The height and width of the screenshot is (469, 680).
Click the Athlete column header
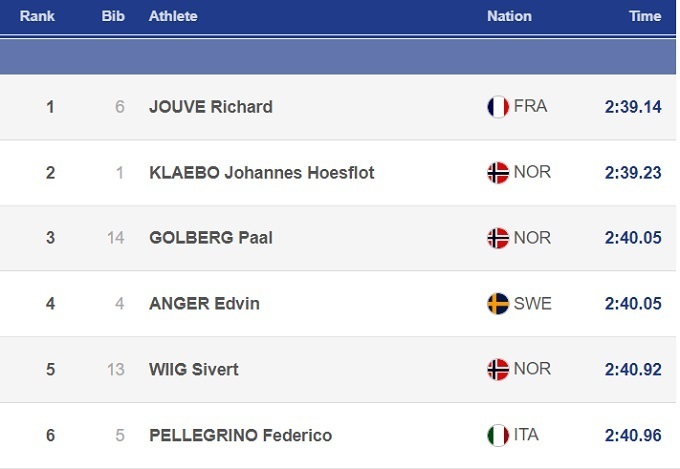click(x=173, y=16)
